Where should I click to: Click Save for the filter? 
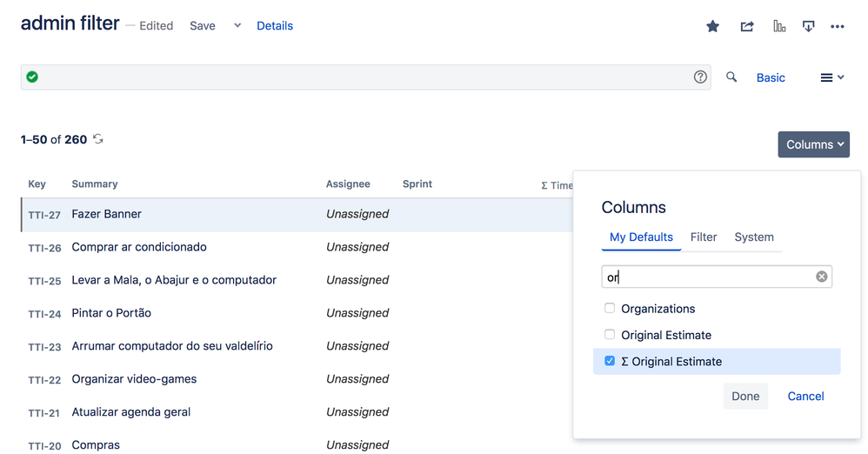203,26
